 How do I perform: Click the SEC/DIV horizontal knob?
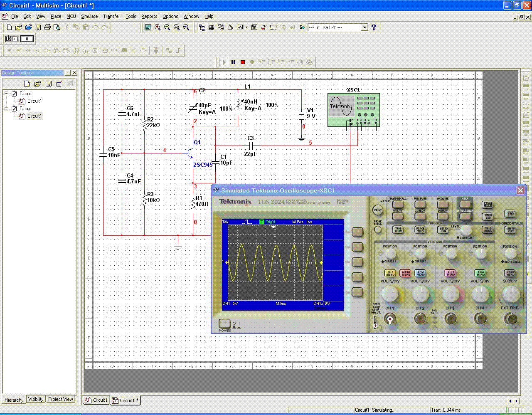pos(511,294)
